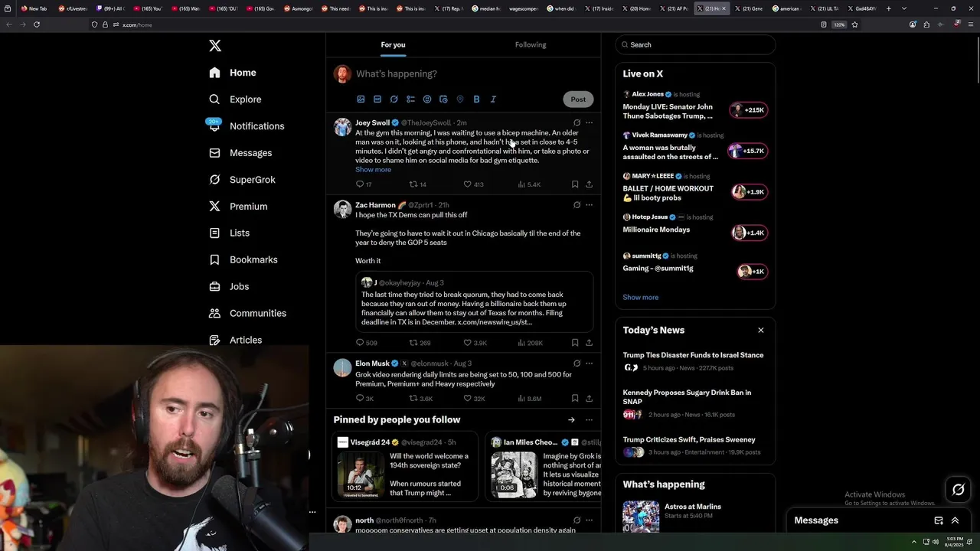The image size is (980, 551).
Task: Open the Home navigation item
Action: (x=233, y=73)
